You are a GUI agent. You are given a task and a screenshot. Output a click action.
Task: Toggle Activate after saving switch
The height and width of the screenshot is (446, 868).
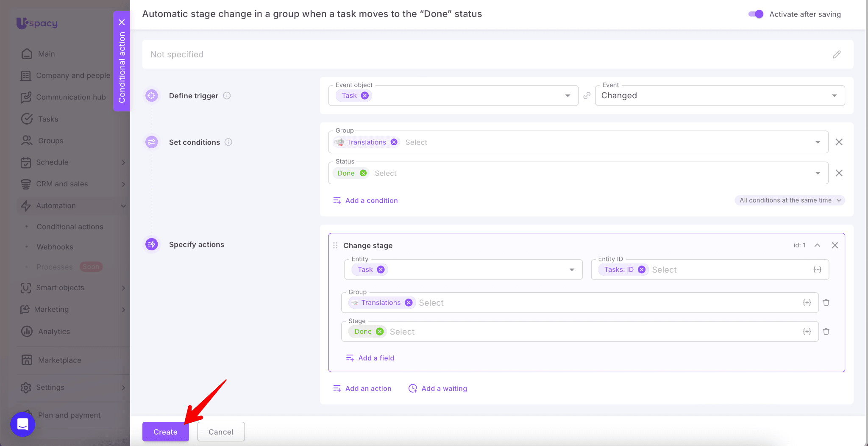click(x=756, y=14)
